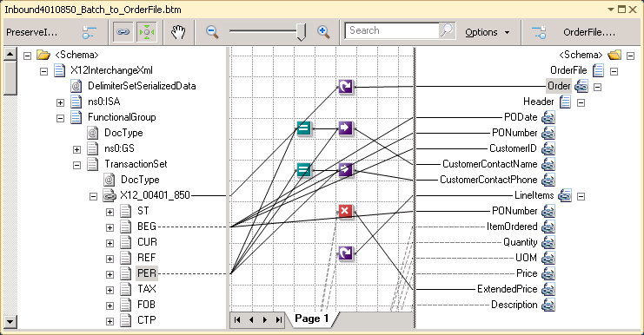
Task: Select the lower Equal functoid
Action: click(x=303, y=169)
